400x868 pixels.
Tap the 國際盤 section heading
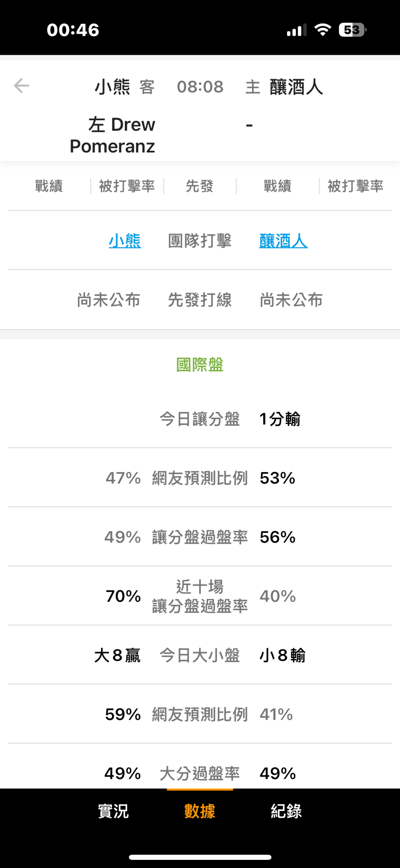coord(200,365)
